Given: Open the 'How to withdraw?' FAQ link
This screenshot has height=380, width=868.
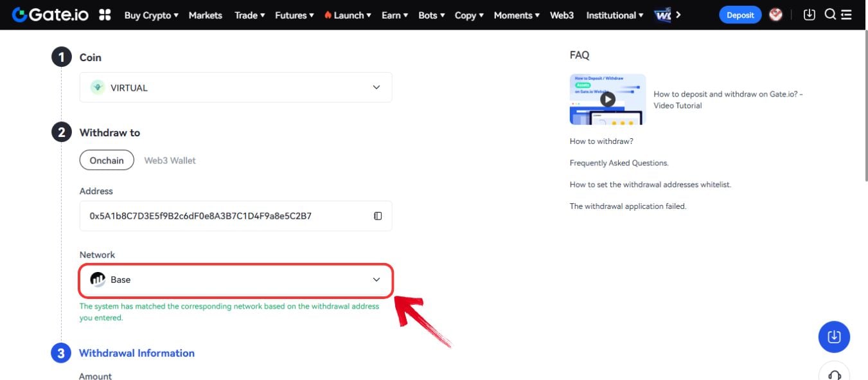Looking at the screenshot, I should click(601, 141).
